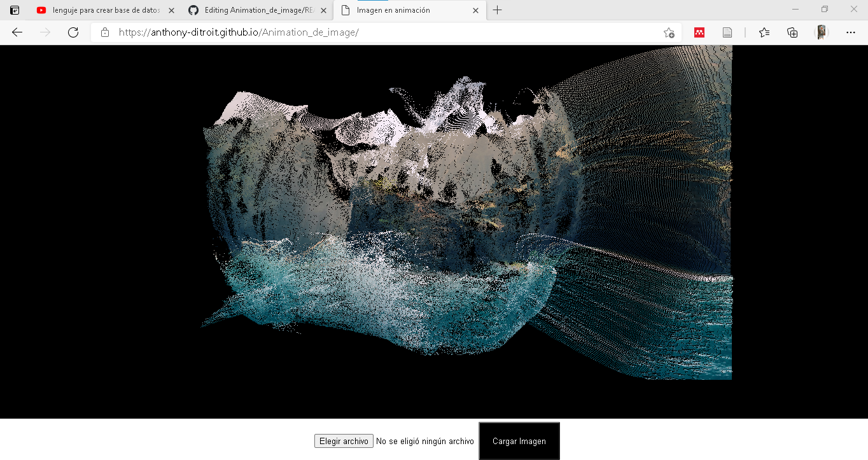Screen dimensions: 868x460
Task: Close the Imagen en animación tab
Action: coord(475,10)
